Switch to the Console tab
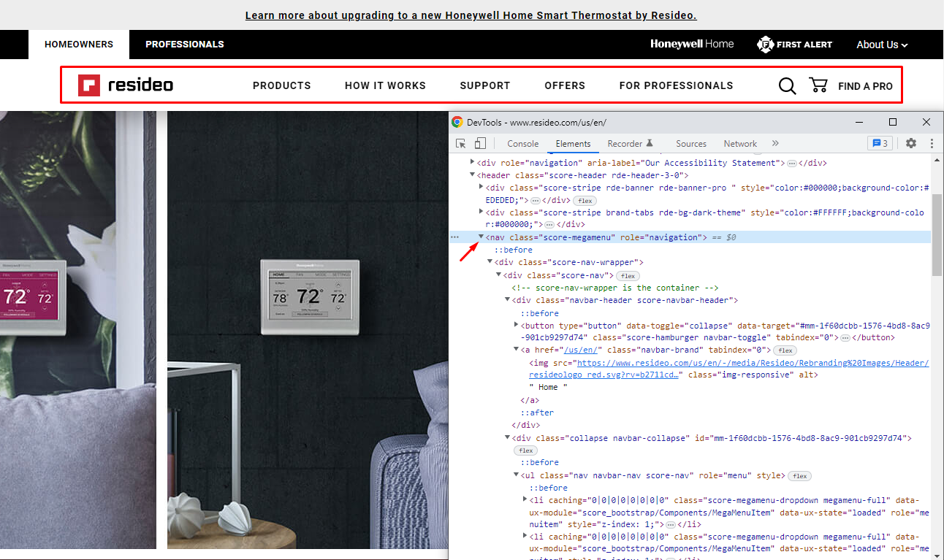 pyautogui.click(x=523, y=144)
